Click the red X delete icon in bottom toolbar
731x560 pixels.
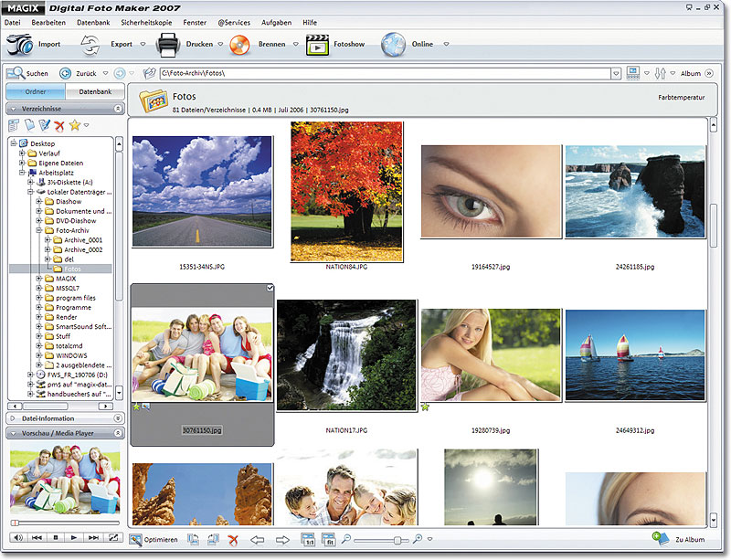pos(233,540)
